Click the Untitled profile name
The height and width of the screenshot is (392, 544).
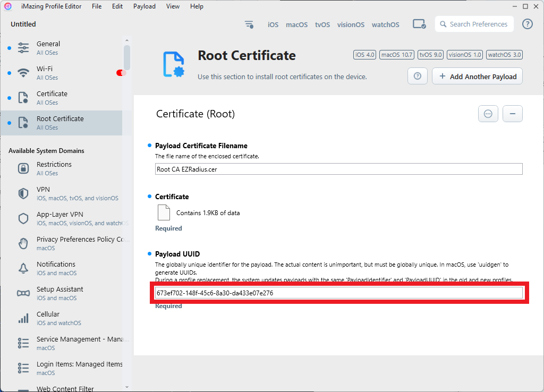click(x=23, y=24)
